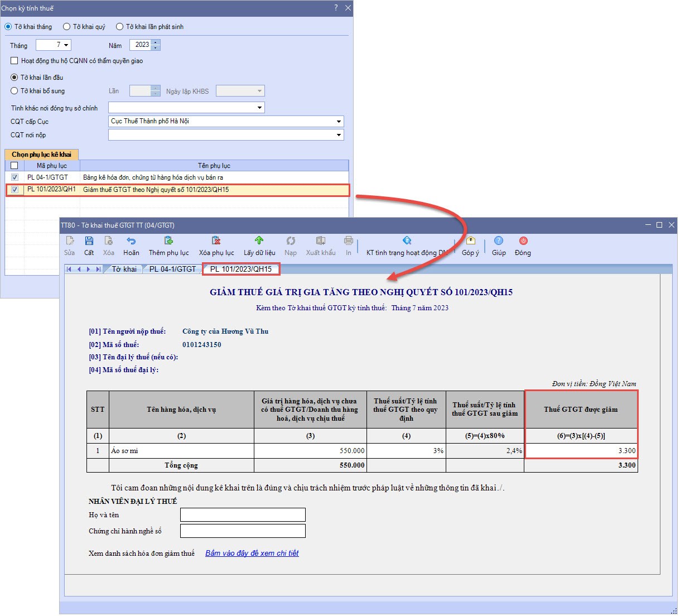Uncheck the PL 04-1/GTGT appendix checkbox
685x616 pixels.
click(x=15, y=177)
